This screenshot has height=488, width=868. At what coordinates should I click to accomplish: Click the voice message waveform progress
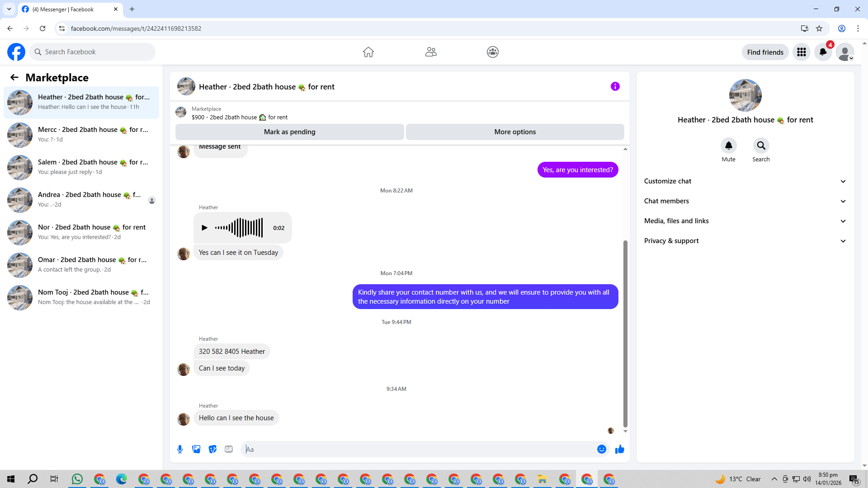point(239,228)
